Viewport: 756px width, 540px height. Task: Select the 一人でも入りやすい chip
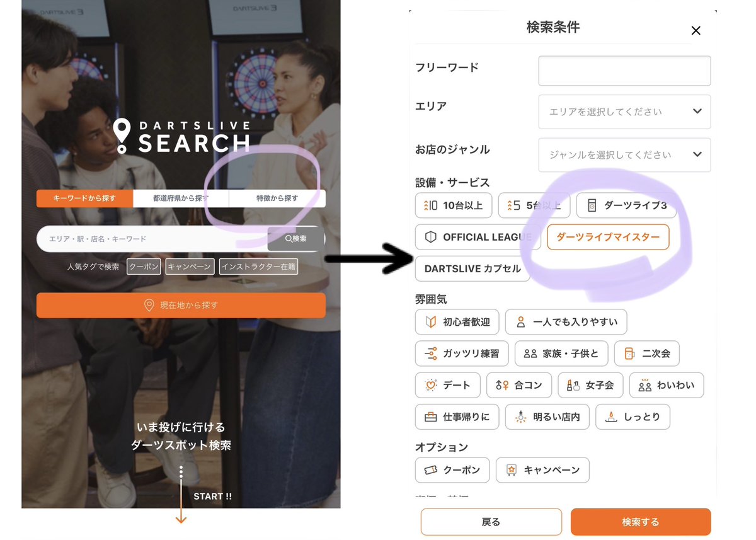click(x=566, y=322)
